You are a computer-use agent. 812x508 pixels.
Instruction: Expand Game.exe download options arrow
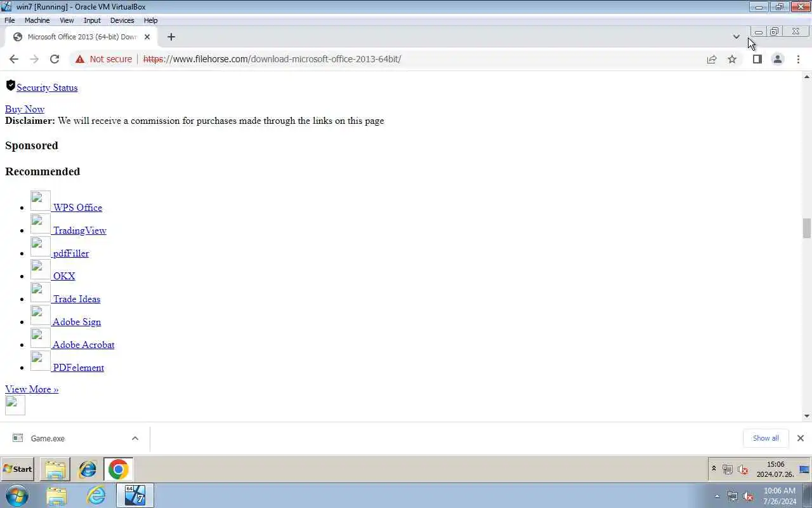134,438
